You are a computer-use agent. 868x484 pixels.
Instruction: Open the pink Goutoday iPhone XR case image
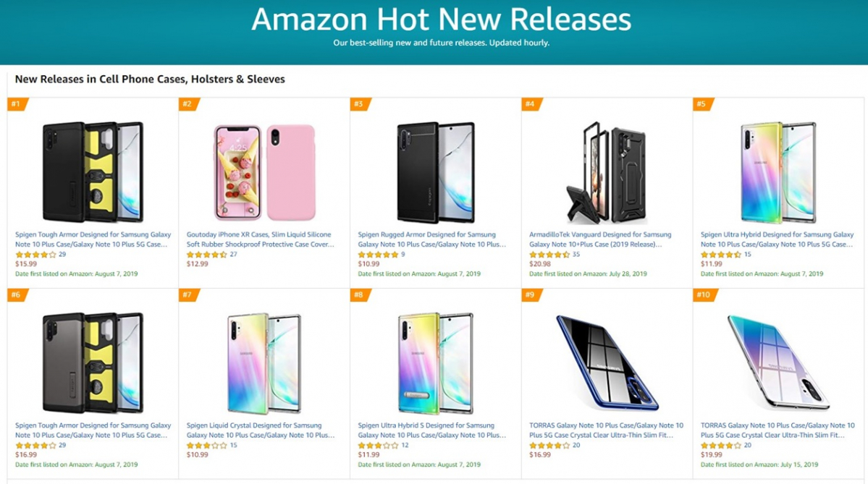(264, 173)
